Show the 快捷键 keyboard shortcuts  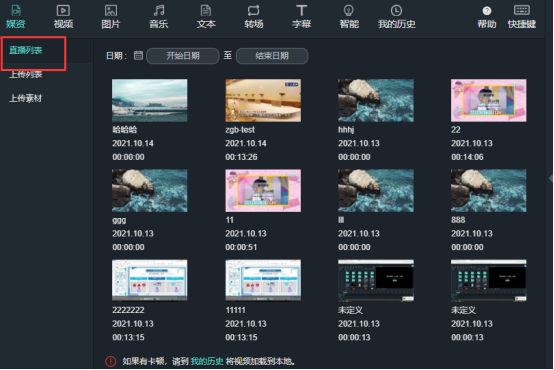522,17
